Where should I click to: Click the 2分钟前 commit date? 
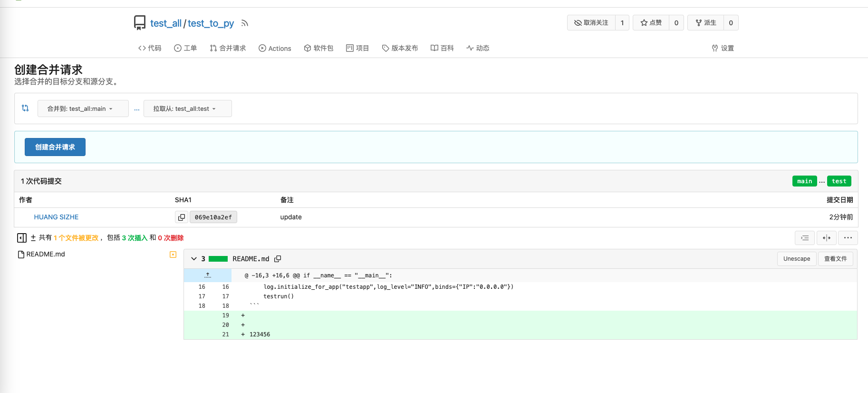pos(841,217)
